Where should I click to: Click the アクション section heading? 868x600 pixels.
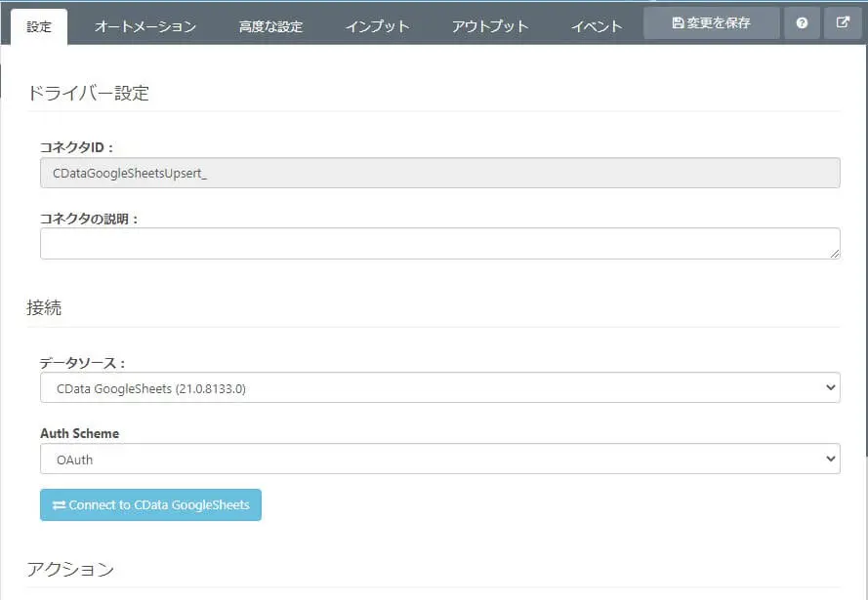click(70, 569)
